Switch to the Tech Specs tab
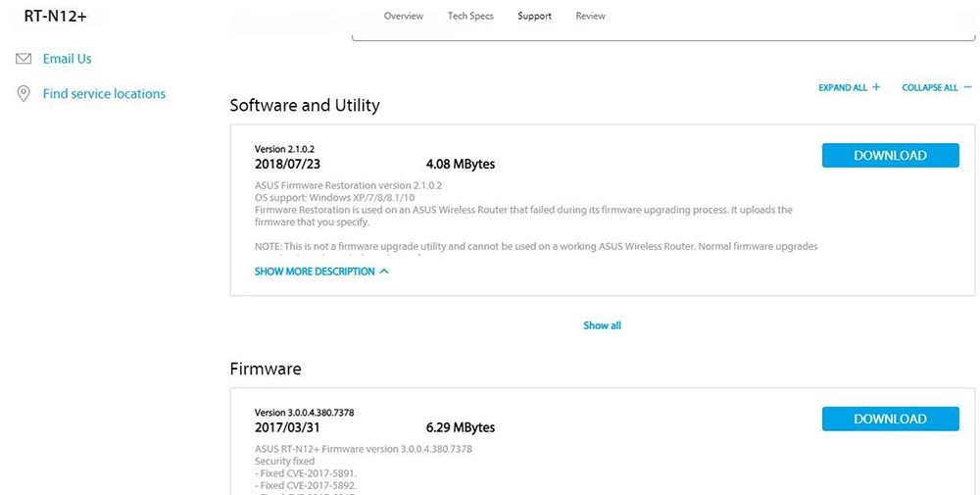The image size is (980, 495). coord(470,16)
